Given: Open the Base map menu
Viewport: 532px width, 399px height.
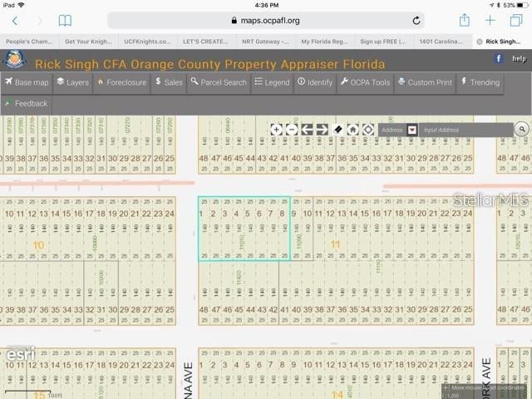Looking at the screenshot, I should coord(27,82).
